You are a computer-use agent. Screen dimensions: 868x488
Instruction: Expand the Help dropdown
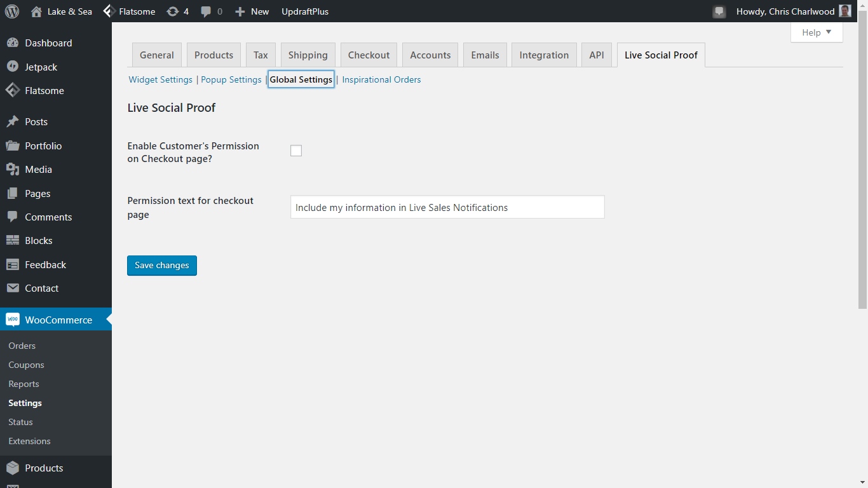coord(817,32)
